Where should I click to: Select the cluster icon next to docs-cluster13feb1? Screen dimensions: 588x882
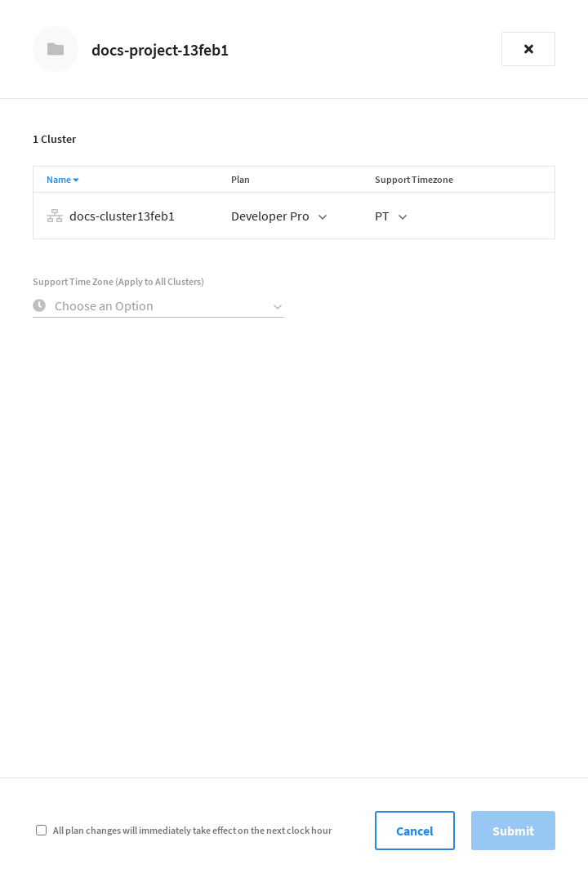tap(54, 216)
